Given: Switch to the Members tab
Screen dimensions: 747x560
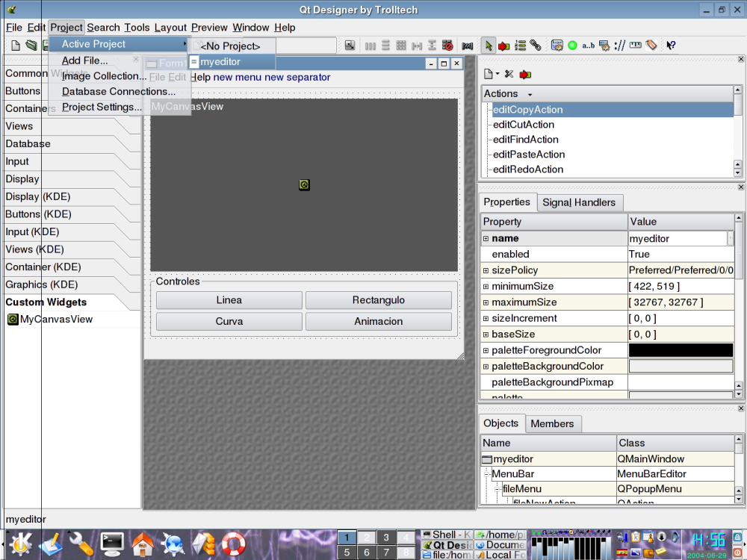Looking at the screenshot, I should tap(552, 424).
